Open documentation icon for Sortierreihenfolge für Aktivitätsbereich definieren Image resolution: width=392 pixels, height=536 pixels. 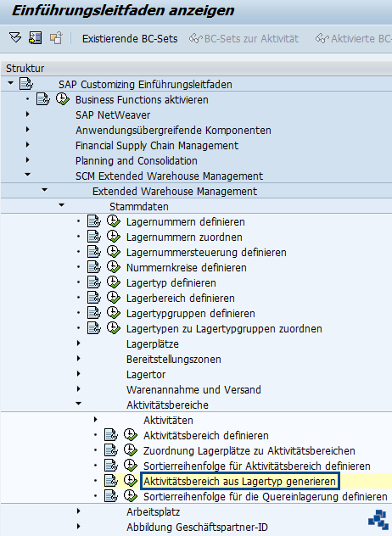[111, 466]
